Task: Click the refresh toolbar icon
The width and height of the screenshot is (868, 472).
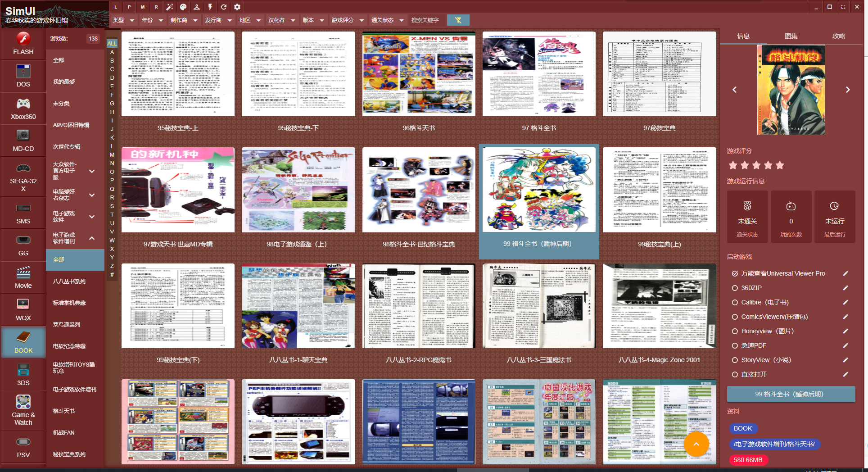Action: click(224, 7)
